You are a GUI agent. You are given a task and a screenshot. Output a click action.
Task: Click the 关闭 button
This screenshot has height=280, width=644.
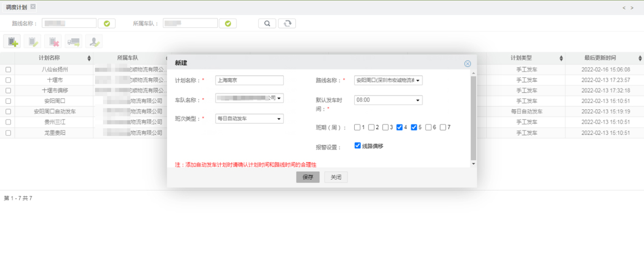coord(335,177)
